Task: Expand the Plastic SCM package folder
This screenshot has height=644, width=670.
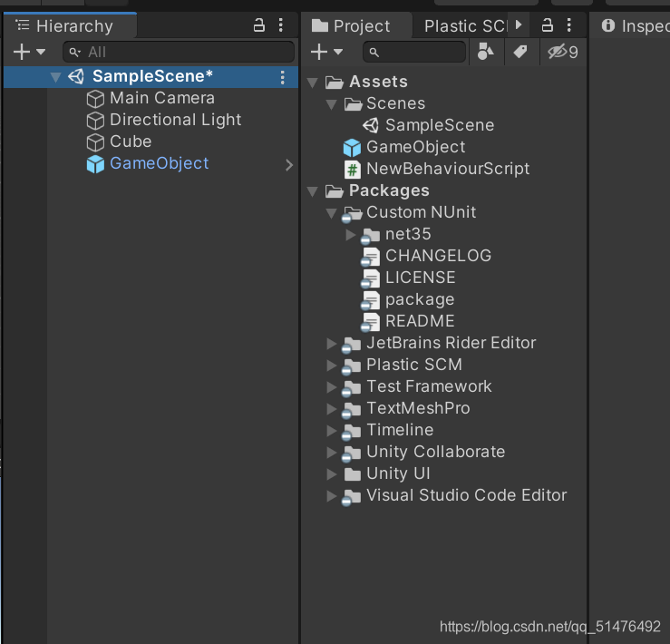Action: pyautogui.click(x=332, y=366)
